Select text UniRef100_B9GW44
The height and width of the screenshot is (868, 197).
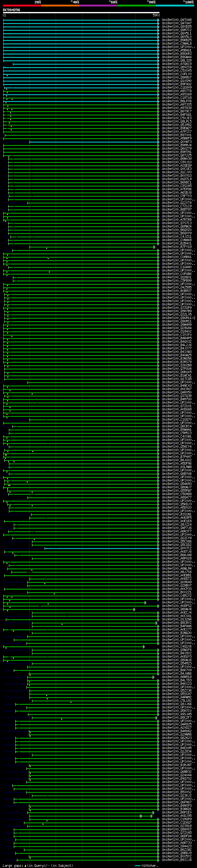177,57
